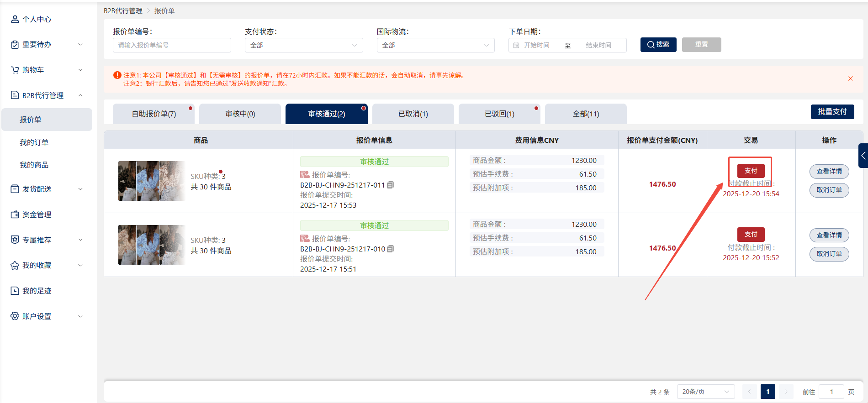Viewport: 868px width, 403px height.
Task: Select page 1 in pagination
Action: point(768,392)
